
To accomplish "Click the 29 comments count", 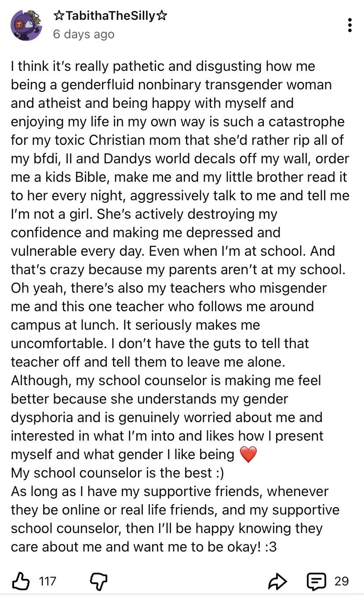I will point(342,581).
